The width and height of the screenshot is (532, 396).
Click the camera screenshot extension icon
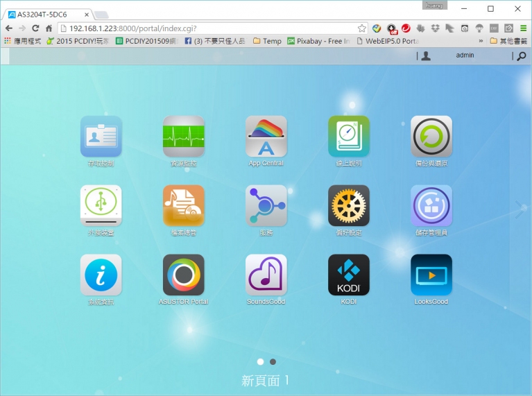(465, 28)
